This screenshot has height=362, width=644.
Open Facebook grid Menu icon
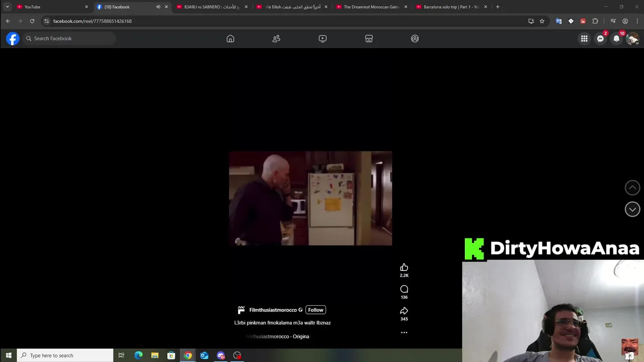(x=584, y=38)
